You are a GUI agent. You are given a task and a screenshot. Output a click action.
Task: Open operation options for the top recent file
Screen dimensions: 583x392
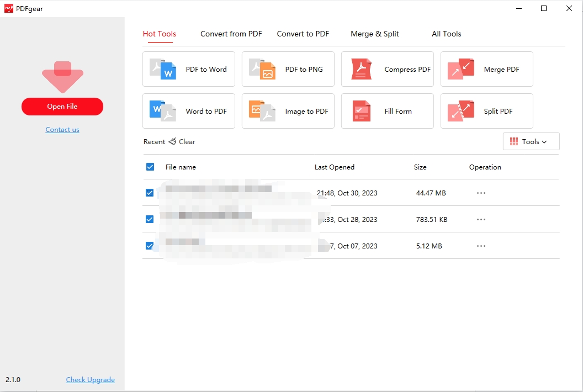click(x=481, y=193)
